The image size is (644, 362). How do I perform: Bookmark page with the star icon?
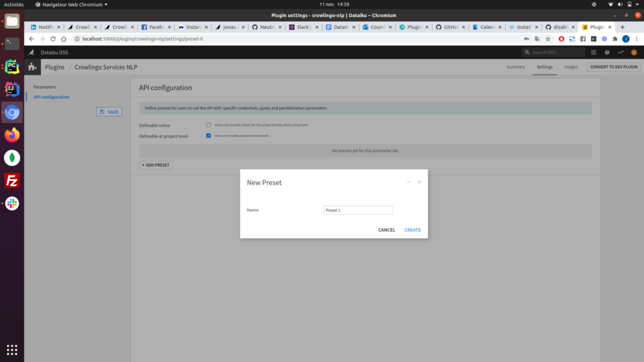point(548,39)
